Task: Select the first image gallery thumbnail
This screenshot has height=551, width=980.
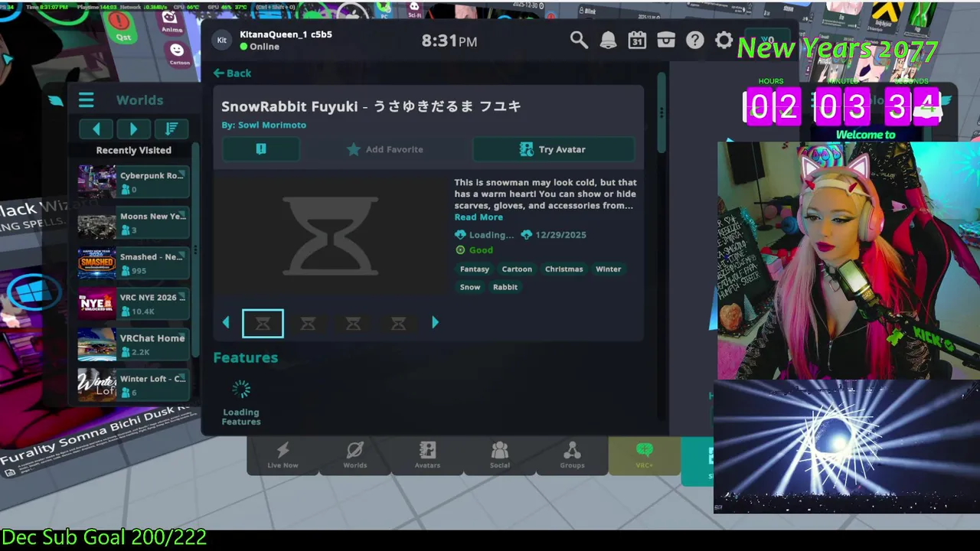Action: point(263,324)
